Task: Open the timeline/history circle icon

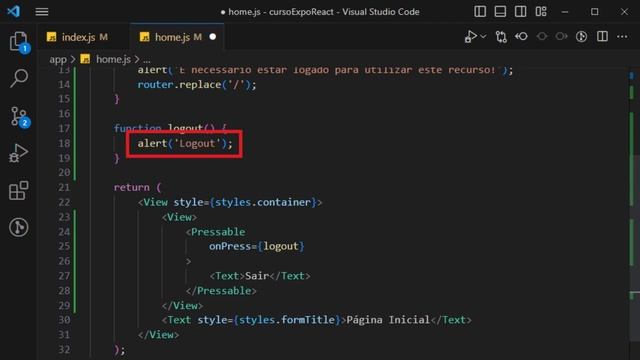Action: tap(581, 37)
